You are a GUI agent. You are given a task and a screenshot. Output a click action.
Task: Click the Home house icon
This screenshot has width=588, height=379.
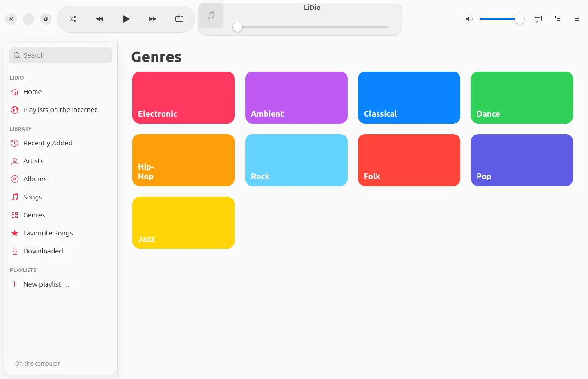point(15,92)
